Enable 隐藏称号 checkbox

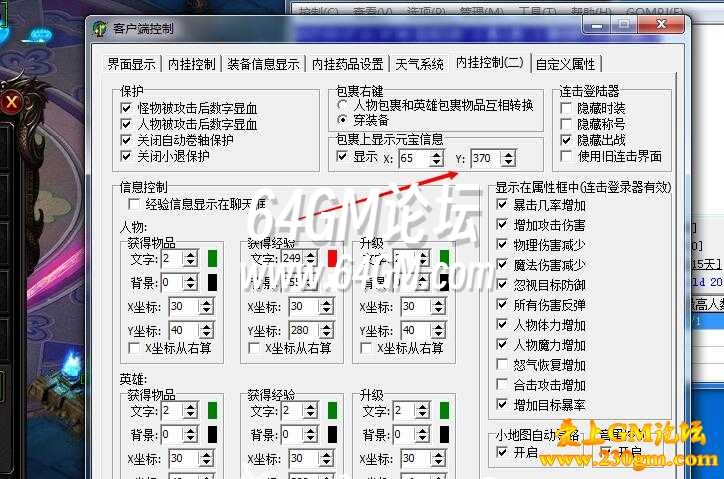coord(566,124)
